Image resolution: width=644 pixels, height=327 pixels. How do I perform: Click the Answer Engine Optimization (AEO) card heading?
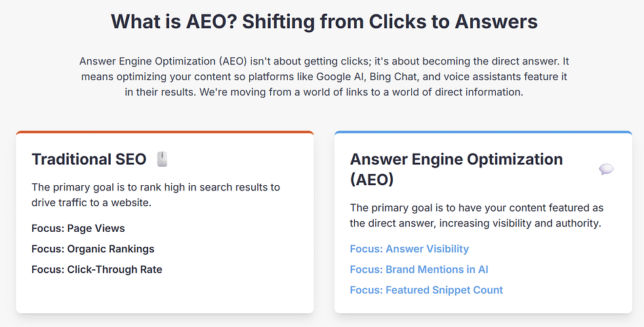pos(456,169)
